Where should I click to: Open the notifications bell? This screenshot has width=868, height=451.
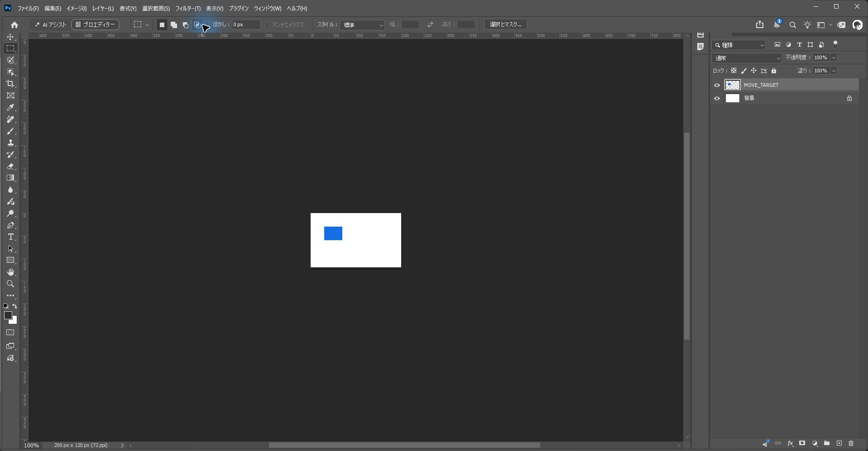777,25
